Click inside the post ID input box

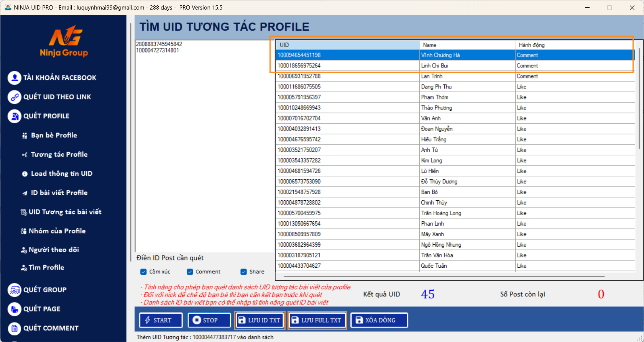(x=205, y=146)
